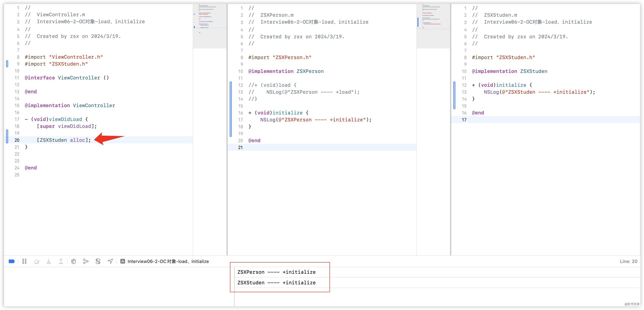Toggle the blue breakpoints activation button
The width and height of the screenshot is (644, 310).
click(x=12, y=261)
